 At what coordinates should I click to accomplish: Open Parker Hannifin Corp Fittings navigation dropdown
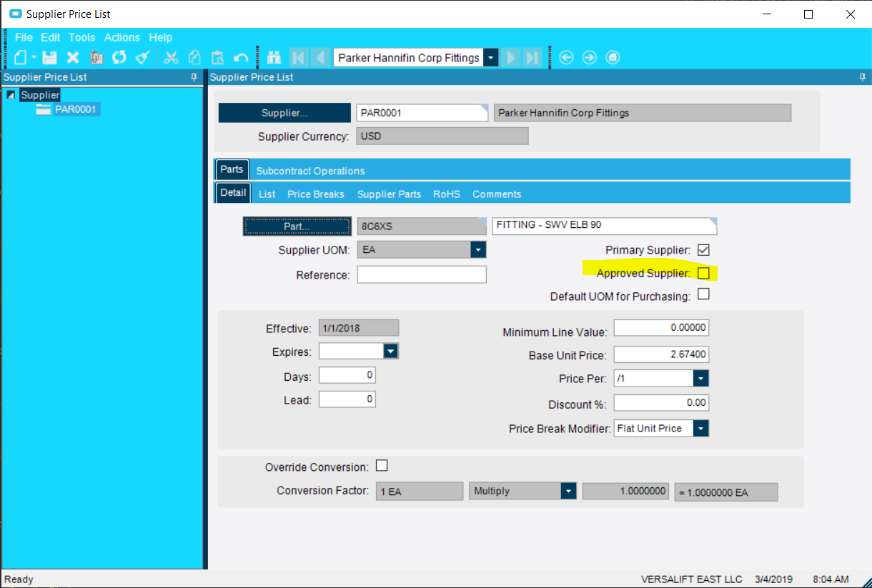click(x=490, y=58)
